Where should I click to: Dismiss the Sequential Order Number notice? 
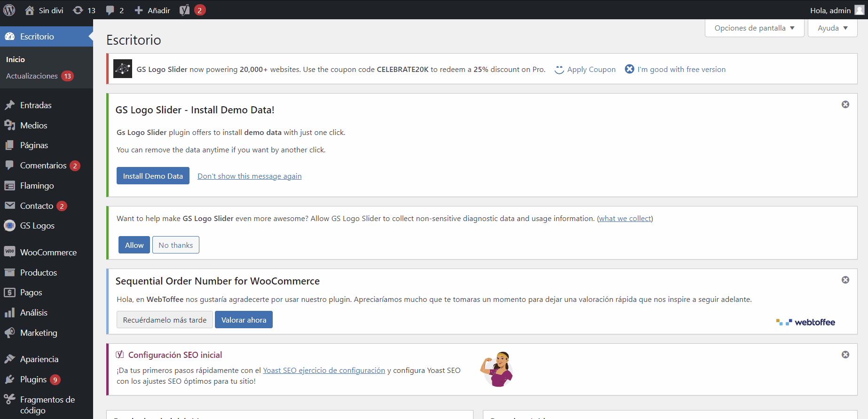point(845,280)
